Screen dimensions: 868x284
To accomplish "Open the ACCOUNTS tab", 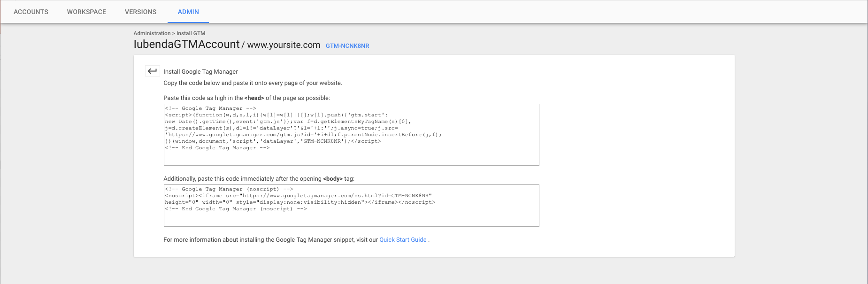I will [31, 12].
